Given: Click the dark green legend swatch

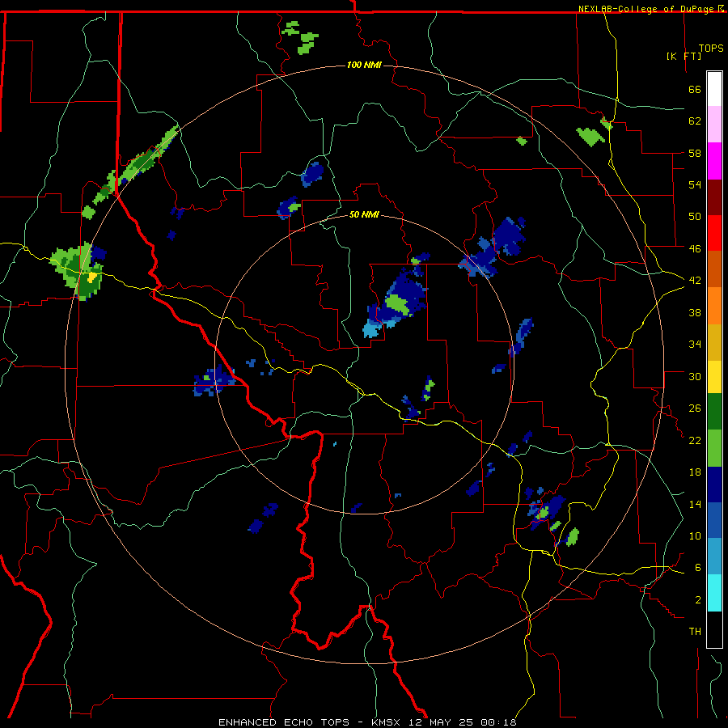Looking at the screenshot, I should (714, 412).
